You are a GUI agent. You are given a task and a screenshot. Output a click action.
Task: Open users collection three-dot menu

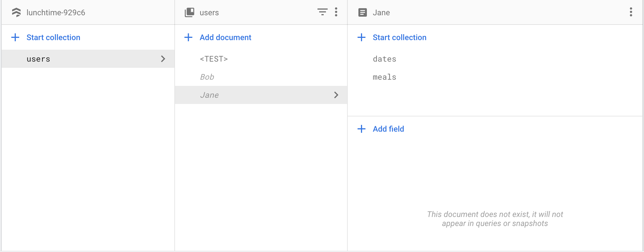pos(336,12)
